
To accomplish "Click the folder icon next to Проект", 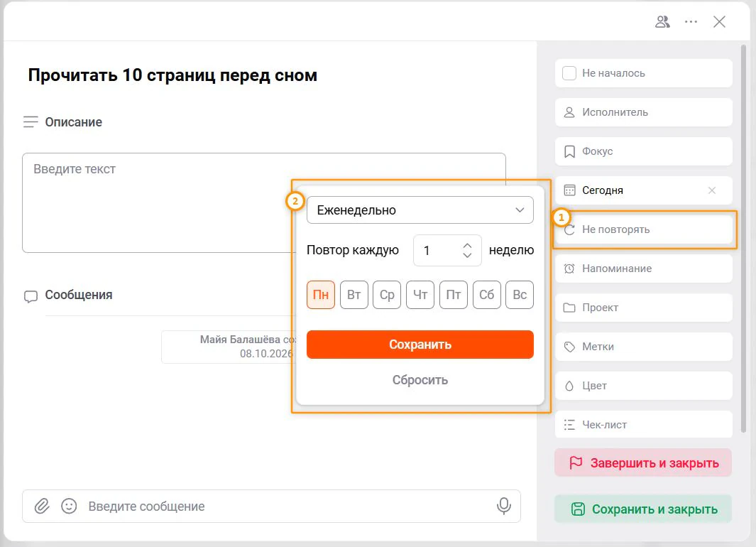I will point(569,308).
